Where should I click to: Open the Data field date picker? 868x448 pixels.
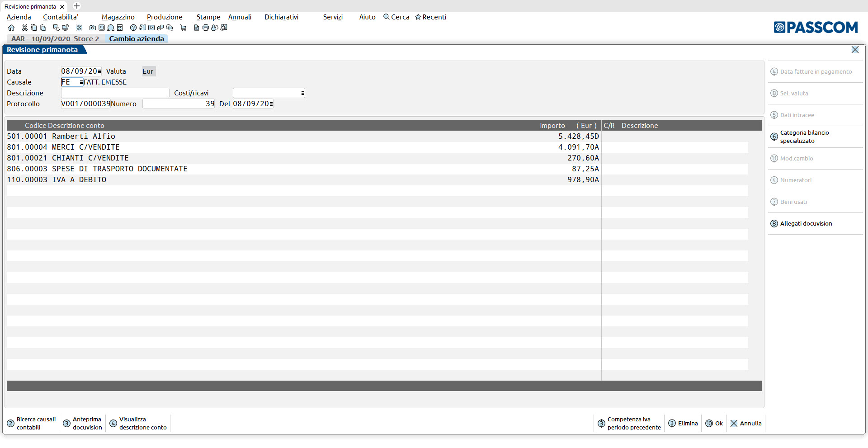[99, 71]
